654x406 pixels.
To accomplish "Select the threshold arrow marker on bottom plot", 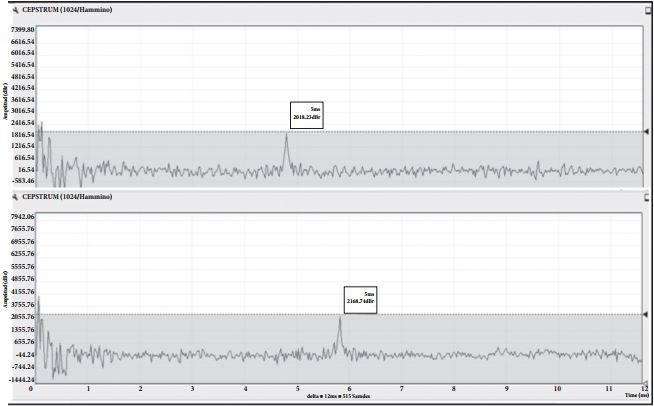I will [646, 315].
